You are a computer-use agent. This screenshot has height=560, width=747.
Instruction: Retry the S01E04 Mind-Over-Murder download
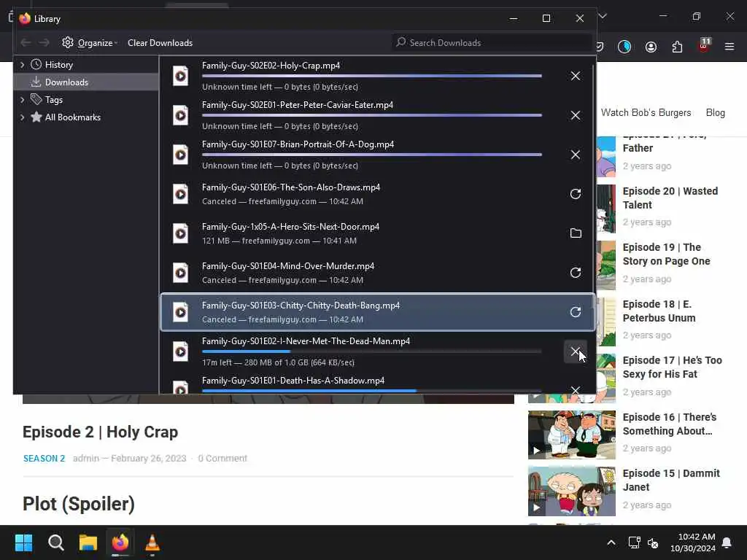575,273
